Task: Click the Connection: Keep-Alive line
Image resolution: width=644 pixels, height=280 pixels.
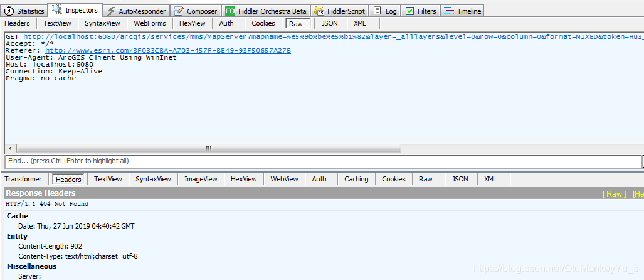Action: tap(54, 71)
